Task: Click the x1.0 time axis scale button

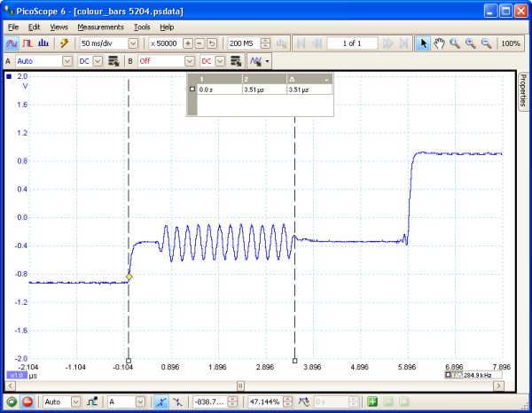Action: coord(16,376)
